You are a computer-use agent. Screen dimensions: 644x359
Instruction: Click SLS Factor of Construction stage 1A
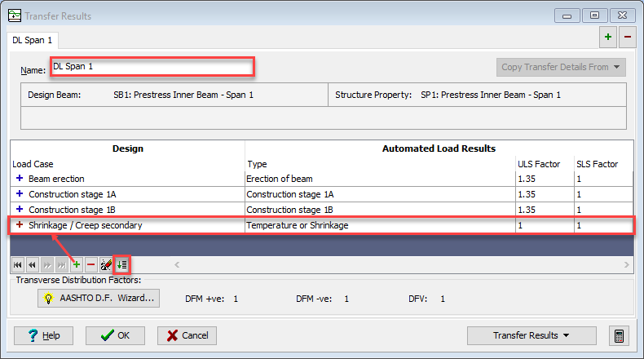(603, 194)
